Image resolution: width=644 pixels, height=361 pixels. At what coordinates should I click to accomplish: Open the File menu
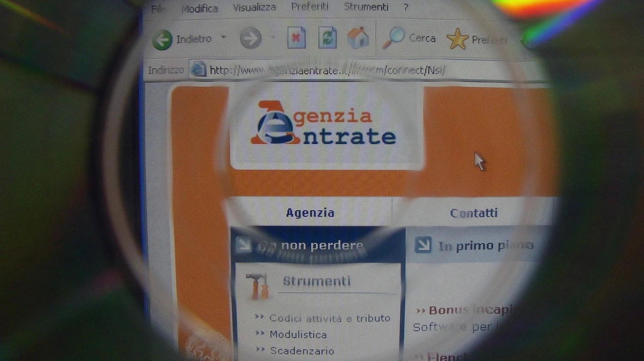coord(158,9)
